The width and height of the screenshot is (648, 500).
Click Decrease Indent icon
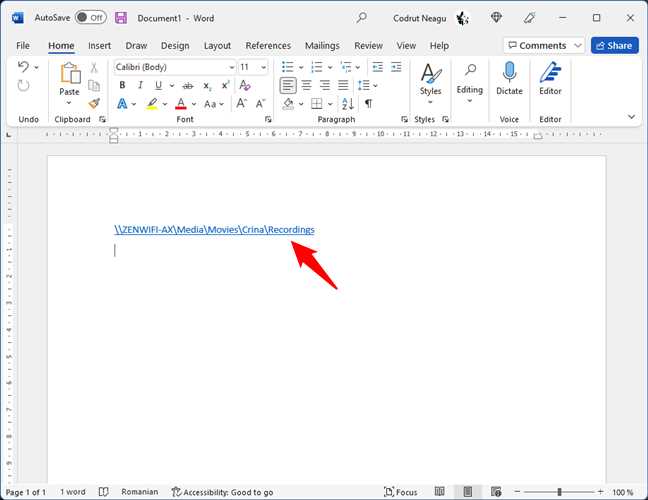tap(377, 67)
